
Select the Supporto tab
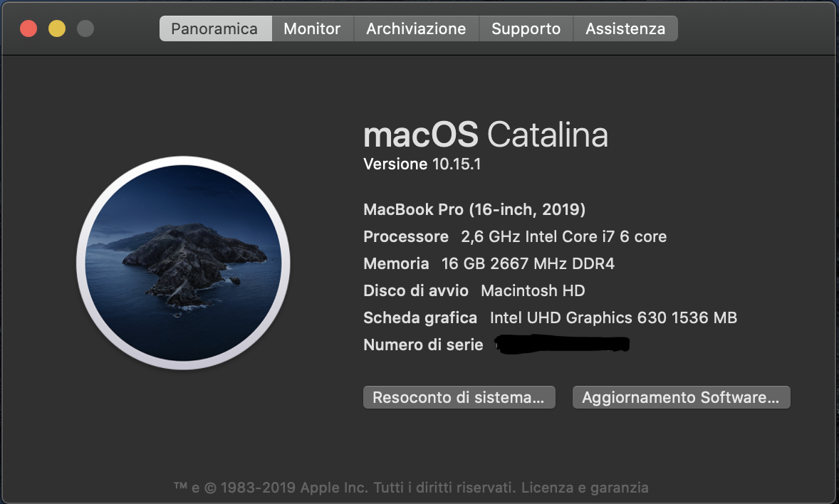526,29
